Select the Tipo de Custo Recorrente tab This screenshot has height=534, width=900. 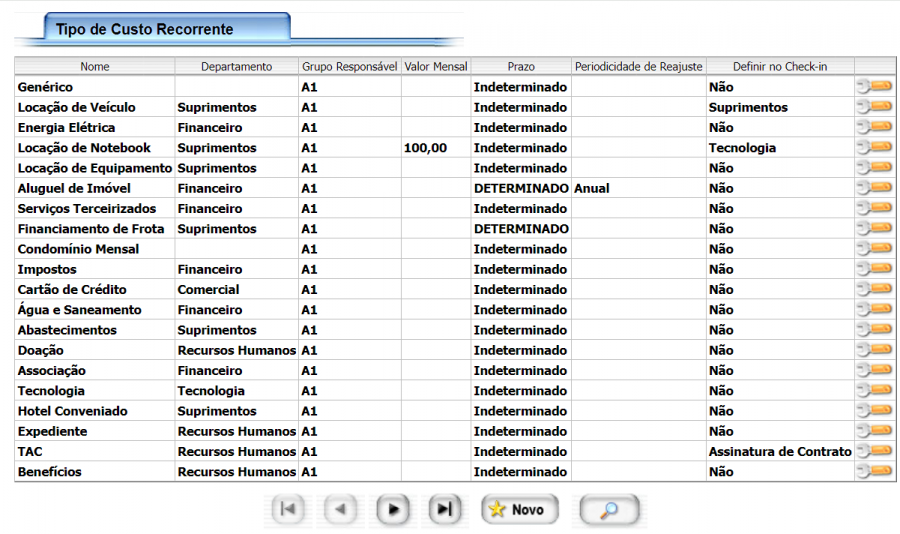(x=145, y=29)
